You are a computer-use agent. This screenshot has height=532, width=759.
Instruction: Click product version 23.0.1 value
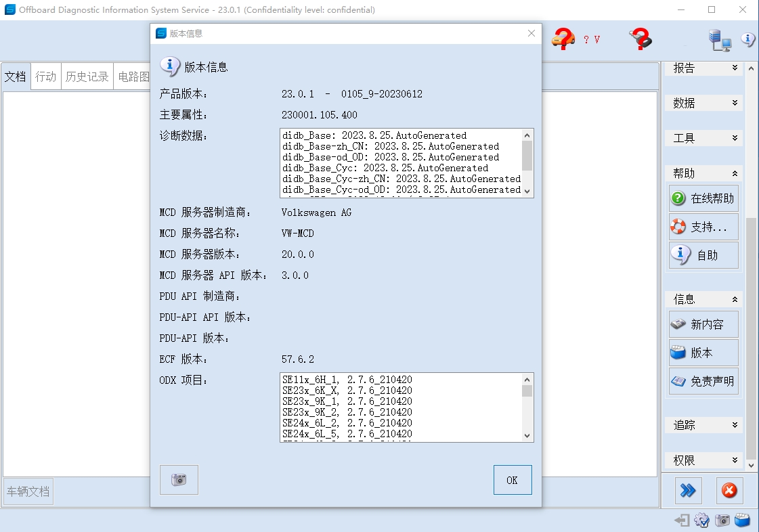[352, 94]
